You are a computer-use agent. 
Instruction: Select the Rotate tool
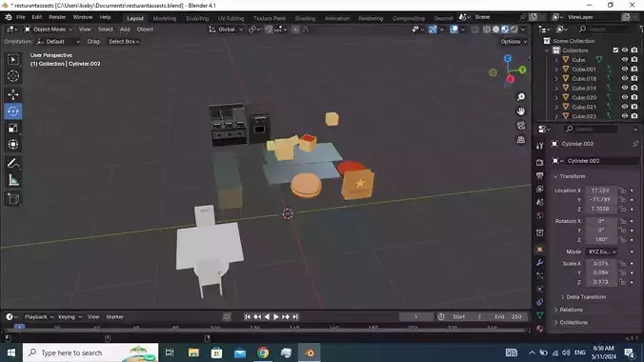pyautogui.click(x=13, y=111)
